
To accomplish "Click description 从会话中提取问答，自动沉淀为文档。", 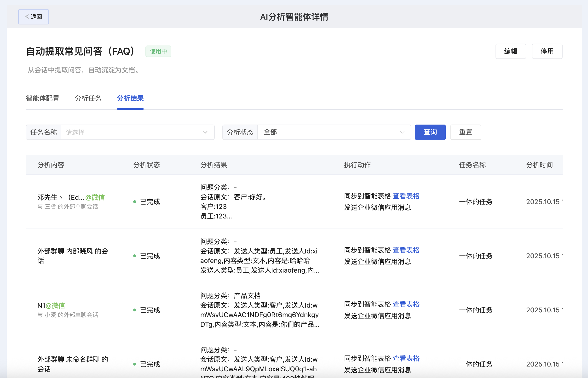I will click(x=84, y=70).
